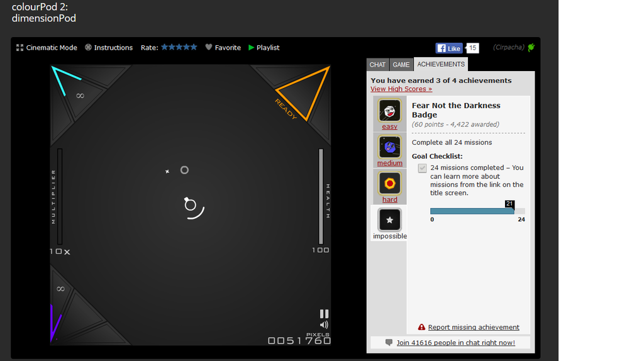Add game to Favorites with heart icon

click(223, 48)
